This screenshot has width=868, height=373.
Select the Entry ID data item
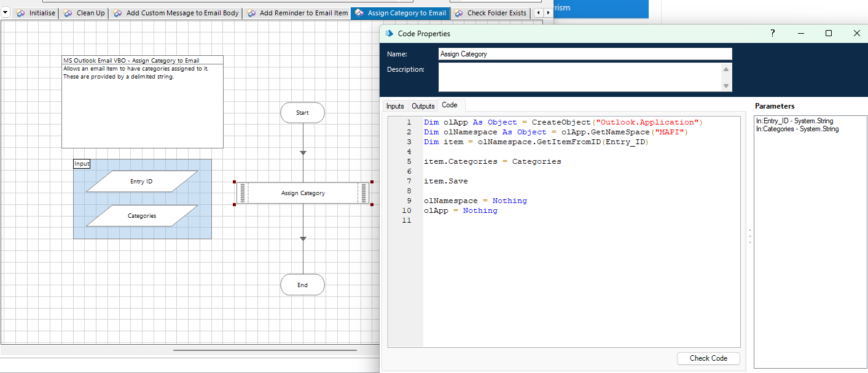tap(142, 182)
